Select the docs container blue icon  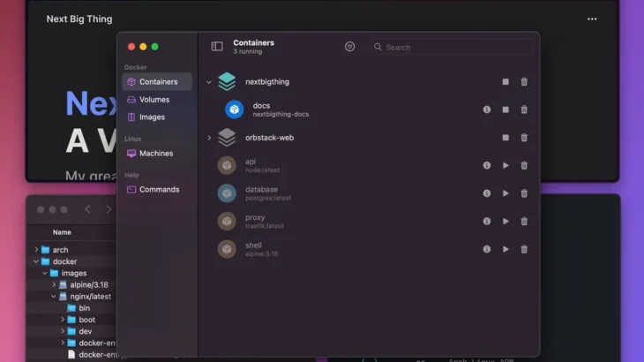tap(234, 109)
